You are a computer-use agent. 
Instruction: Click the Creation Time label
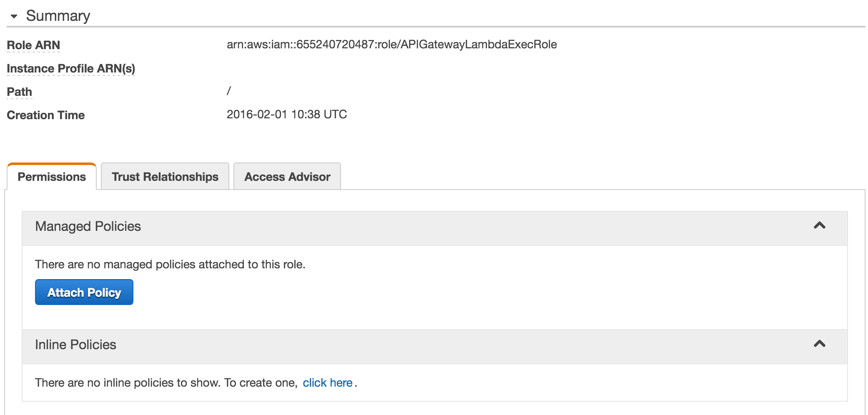tap(45, 115)
